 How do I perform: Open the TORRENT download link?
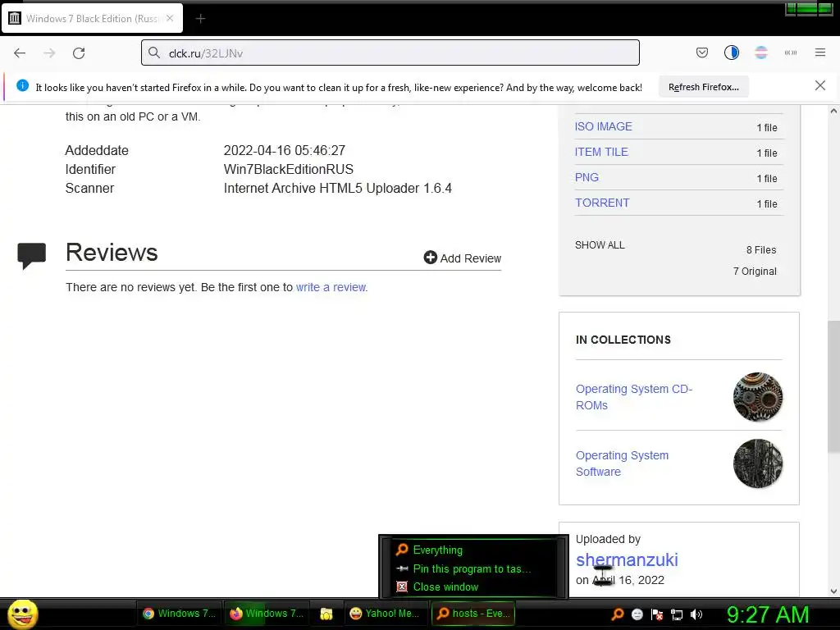602,203
